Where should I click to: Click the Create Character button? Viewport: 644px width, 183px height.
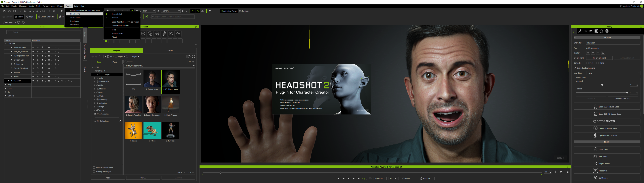[x=46, y=17]
